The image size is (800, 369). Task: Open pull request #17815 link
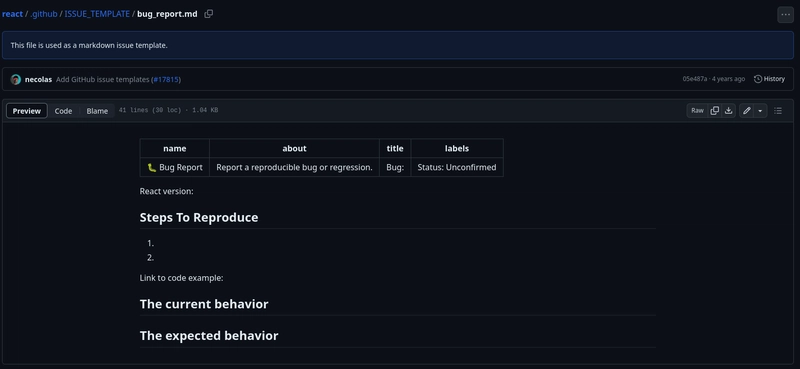166,80
